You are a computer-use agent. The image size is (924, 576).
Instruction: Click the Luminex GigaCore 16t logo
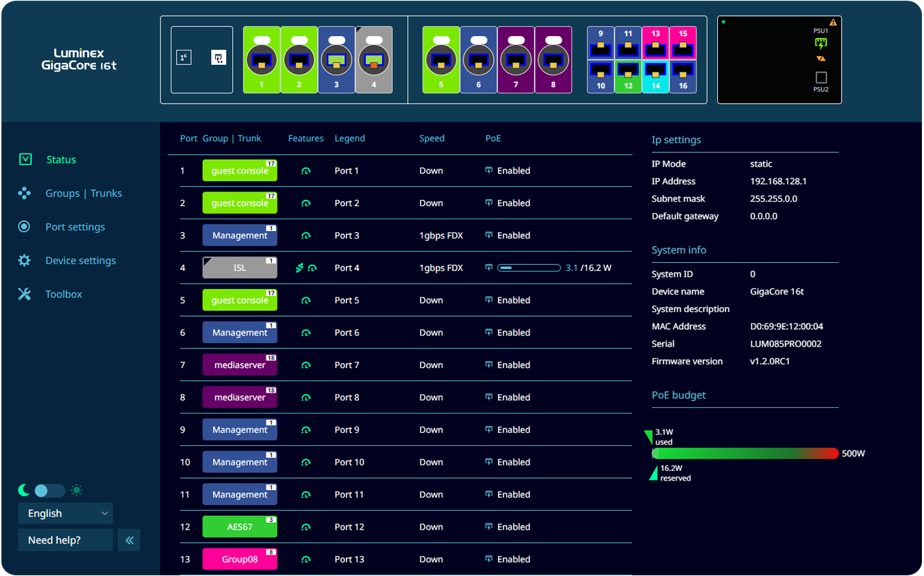(x=79, y=59)
